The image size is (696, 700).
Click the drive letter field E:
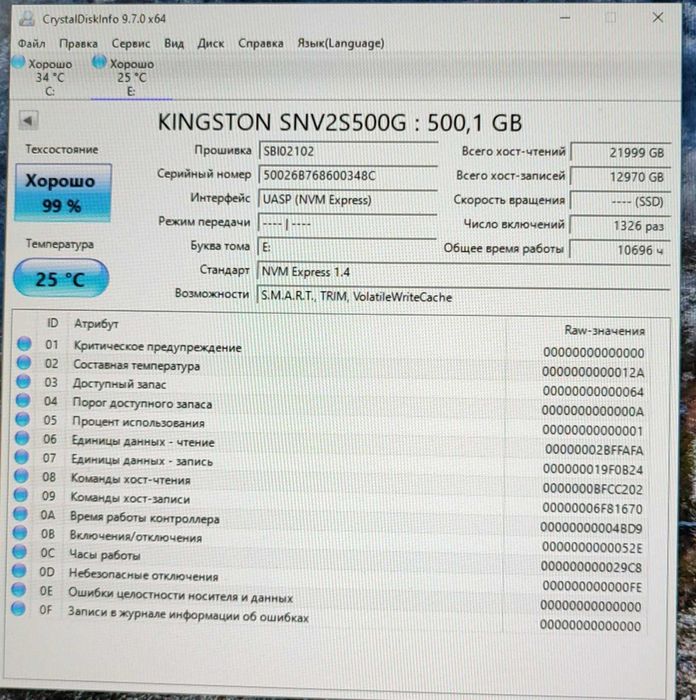pos(347,247)
